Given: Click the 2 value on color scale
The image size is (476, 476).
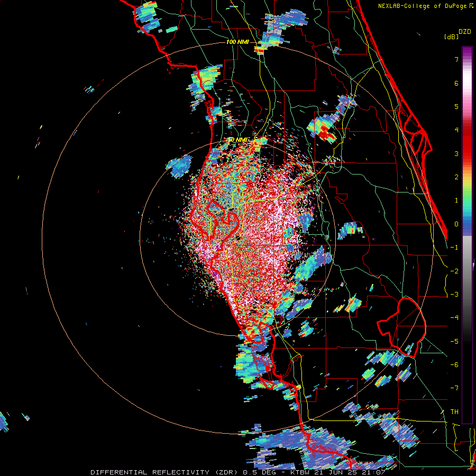Looking at the screenshot, I should coord(456,177).
